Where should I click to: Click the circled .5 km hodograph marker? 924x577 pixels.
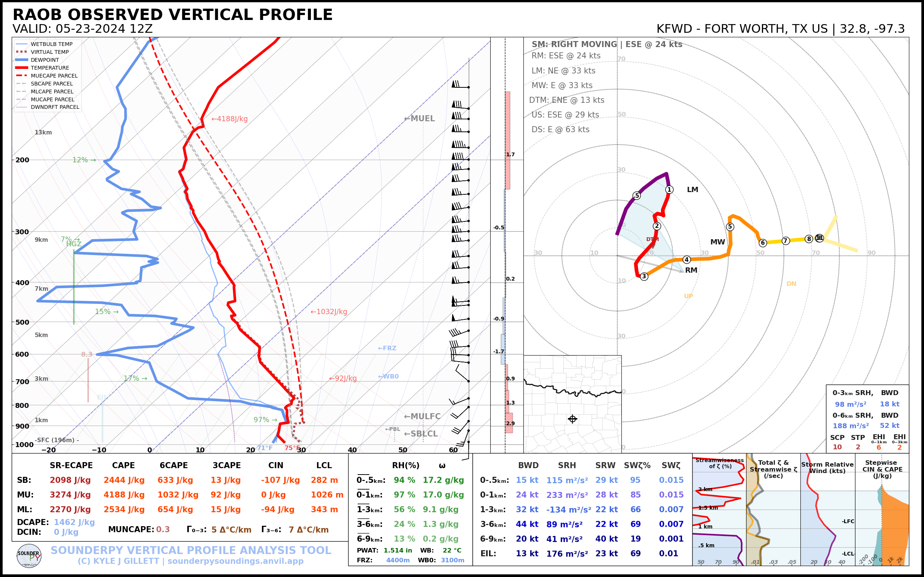(636, 195)
